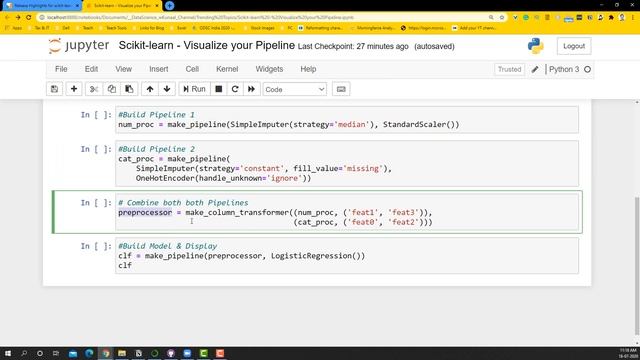Click the word preprocessor in the selected cell
640x360 pixels.
(145, 212)
